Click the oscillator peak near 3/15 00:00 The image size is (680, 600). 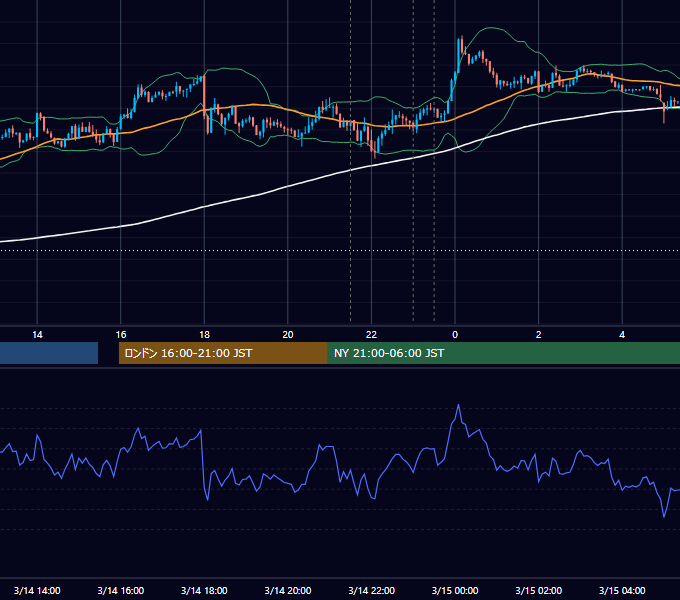coord(458,405)
